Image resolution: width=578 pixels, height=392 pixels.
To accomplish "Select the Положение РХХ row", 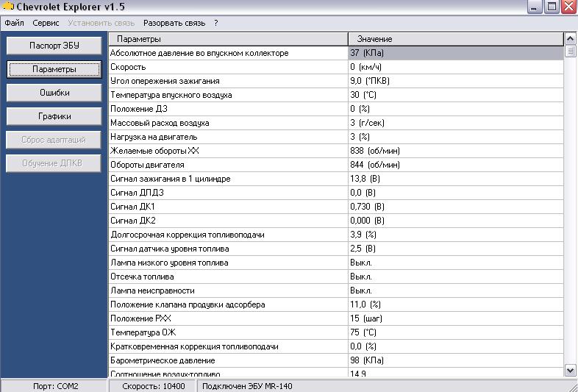I will 228,318.
